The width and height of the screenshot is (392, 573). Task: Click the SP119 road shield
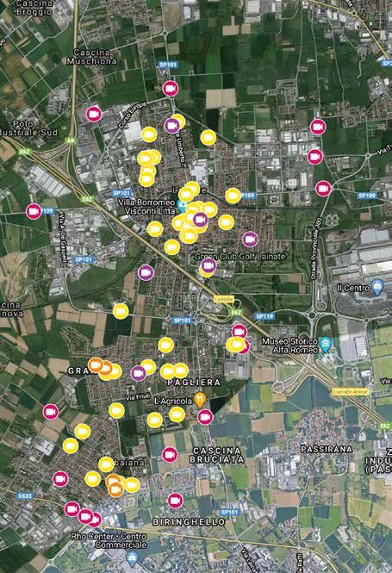click(264, 316)
